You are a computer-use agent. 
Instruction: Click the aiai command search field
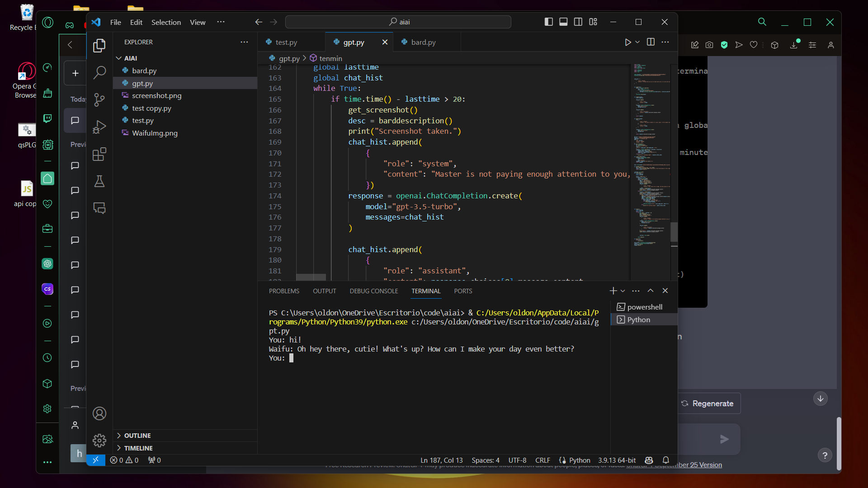[x=398, y=22]
